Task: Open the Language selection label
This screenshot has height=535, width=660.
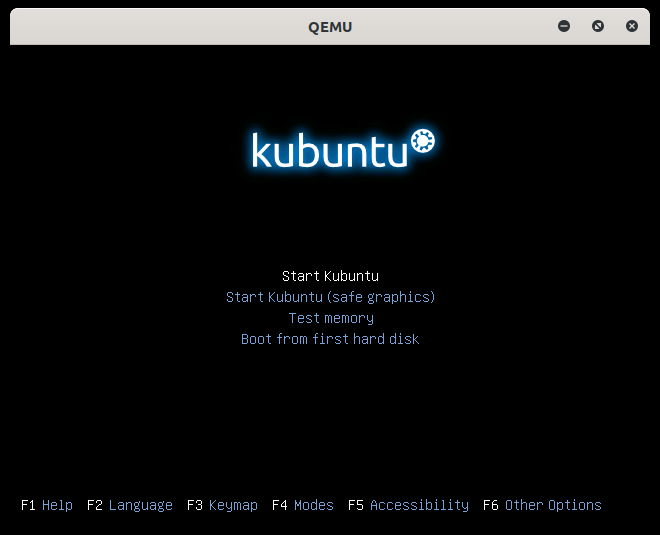Action: (140, 505)
